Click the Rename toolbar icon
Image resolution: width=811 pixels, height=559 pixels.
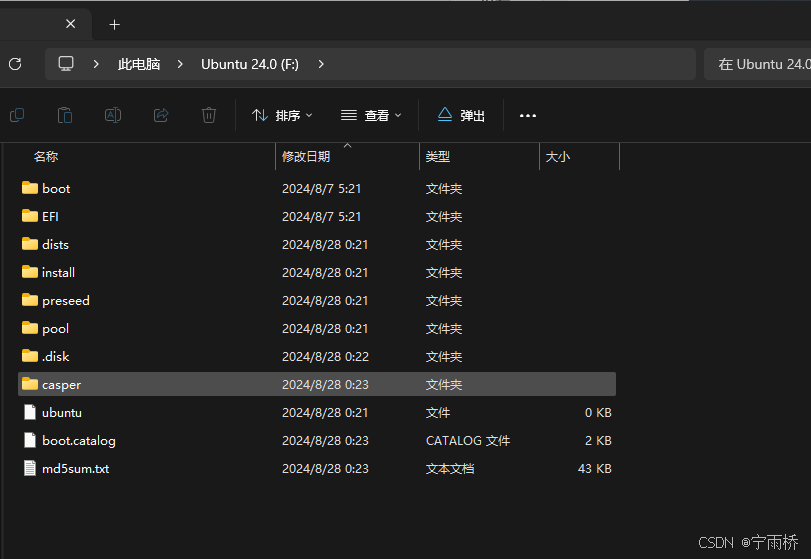(x=113, y=115)
